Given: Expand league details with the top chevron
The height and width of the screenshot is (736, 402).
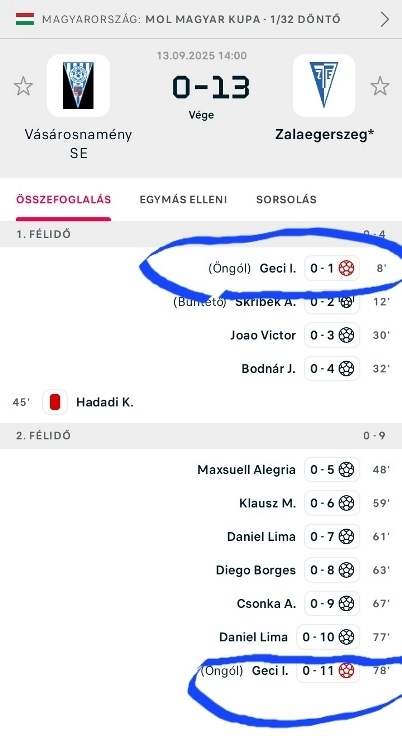Looking at the screenshot, I should (385, 19).
